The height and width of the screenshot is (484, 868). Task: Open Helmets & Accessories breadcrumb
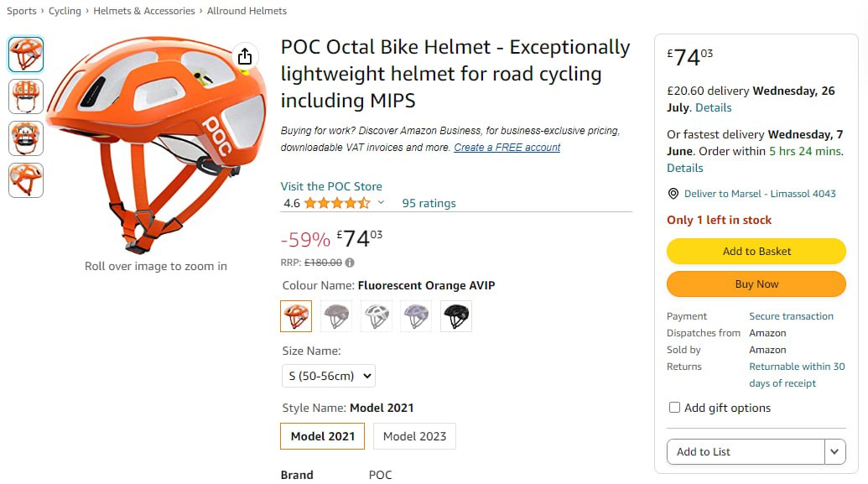[x=143, y=11]
